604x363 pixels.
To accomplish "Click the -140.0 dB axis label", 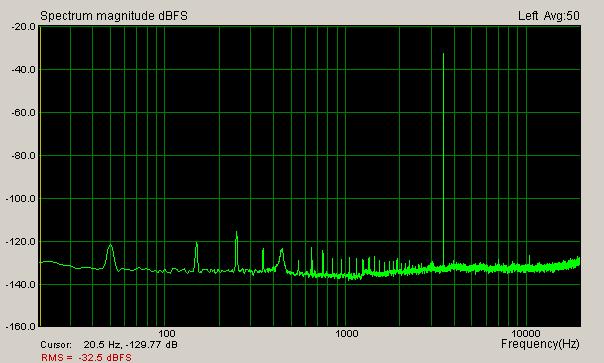I will pos(21,285).
